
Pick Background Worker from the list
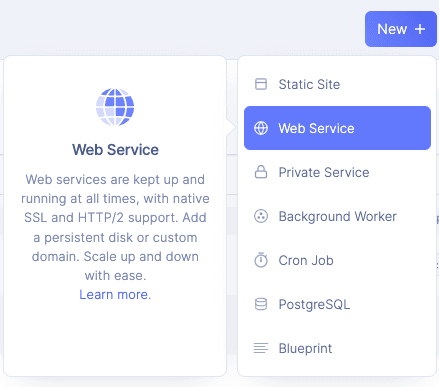pos(337,216)
